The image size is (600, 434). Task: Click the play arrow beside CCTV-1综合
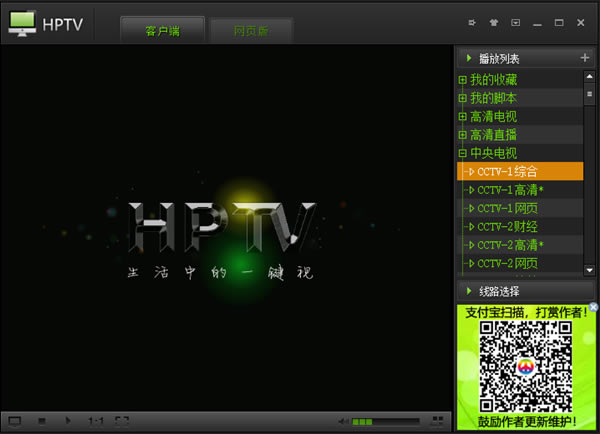click(x=471, y=171)
